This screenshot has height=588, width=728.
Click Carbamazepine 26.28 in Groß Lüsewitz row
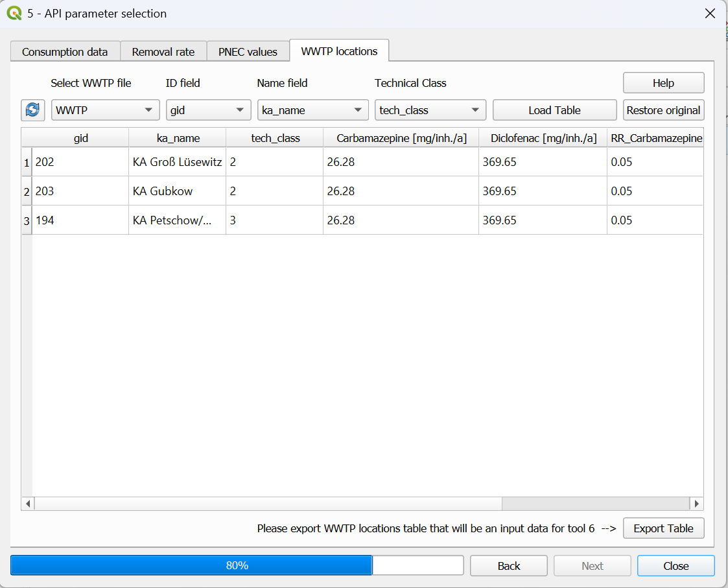point(401,162)
